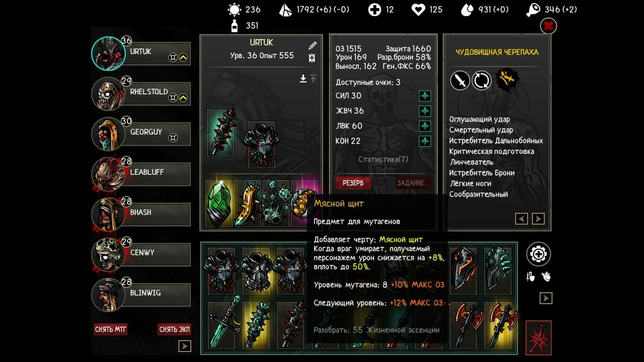The width and height of the screenshot is (644, 362).
Task: Click the СНЯТЬ МТГ button
Action: click(x=111, y=329)
